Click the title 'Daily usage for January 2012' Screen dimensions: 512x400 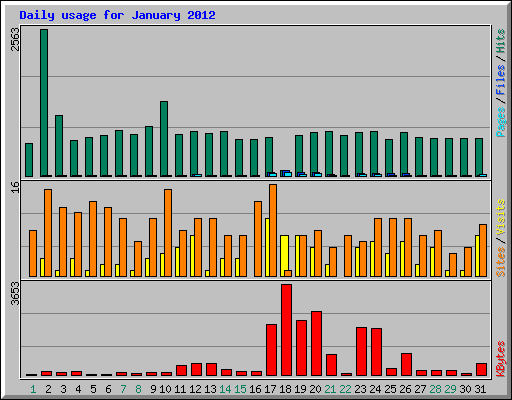click(117, 15)
